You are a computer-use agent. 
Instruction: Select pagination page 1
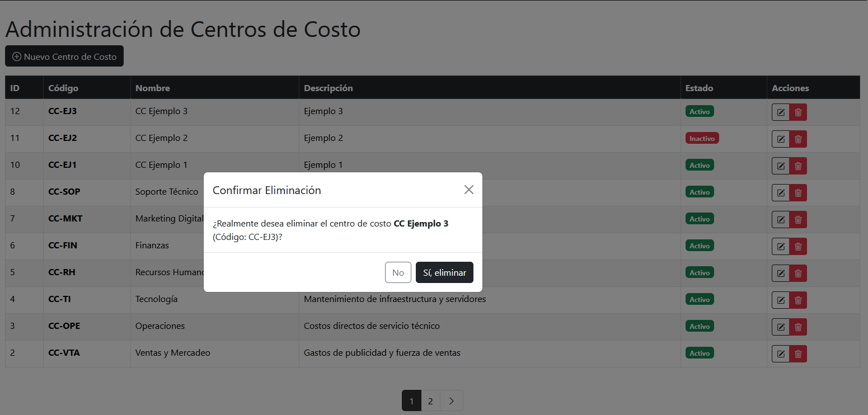[411, 400]
